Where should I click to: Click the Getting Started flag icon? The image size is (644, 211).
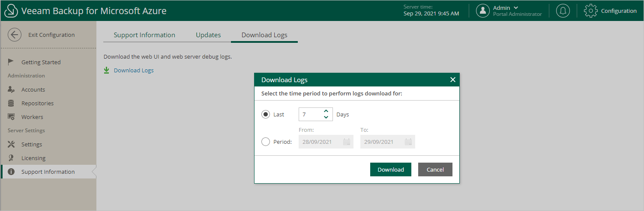11,62
